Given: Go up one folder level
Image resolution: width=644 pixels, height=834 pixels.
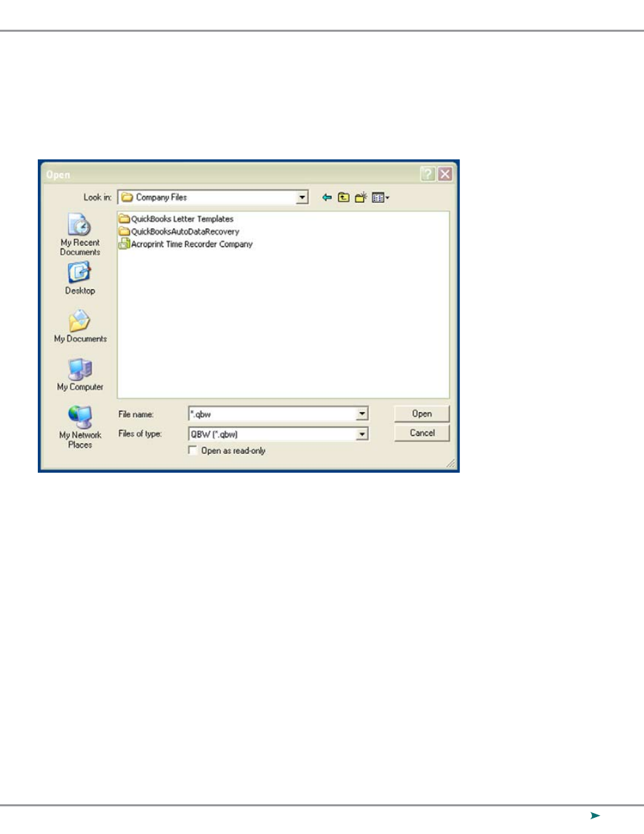Looking at the screenshot, I should (x=344, y=198).
